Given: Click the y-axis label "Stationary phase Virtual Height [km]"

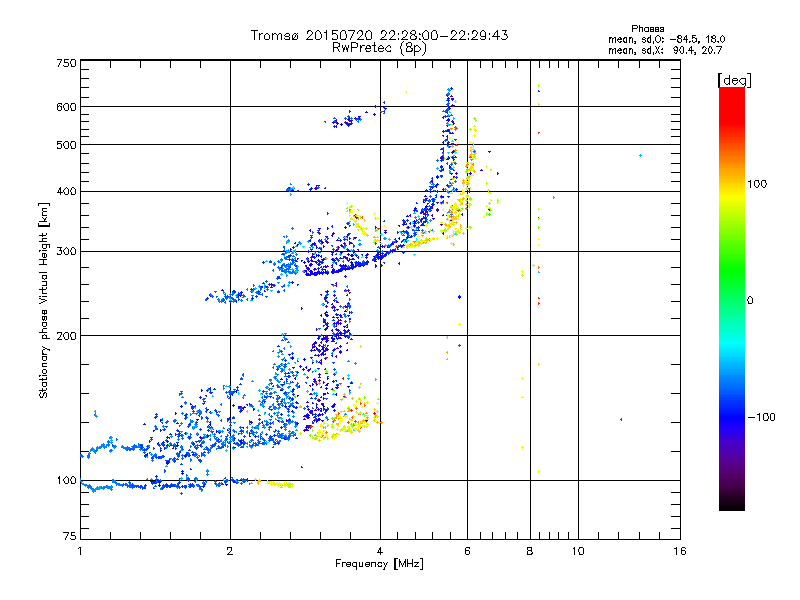Looking at the screenshot, I should tap(44, 300).
